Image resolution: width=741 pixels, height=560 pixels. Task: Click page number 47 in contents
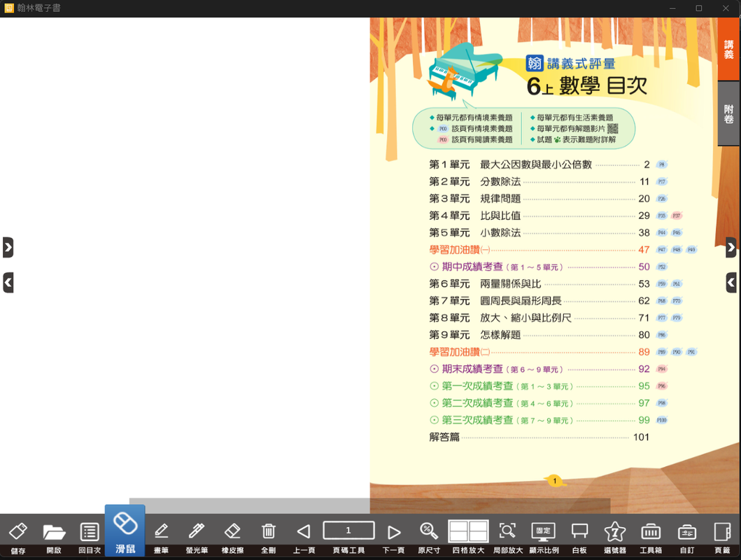pyautogui.click(x=644, y=249)
